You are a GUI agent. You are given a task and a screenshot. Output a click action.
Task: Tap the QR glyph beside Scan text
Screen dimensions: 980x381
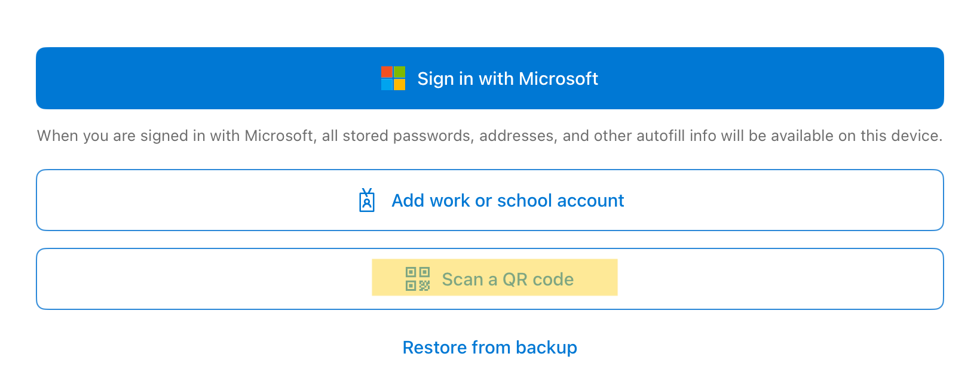pyautogui.click(x=418, y=279)
